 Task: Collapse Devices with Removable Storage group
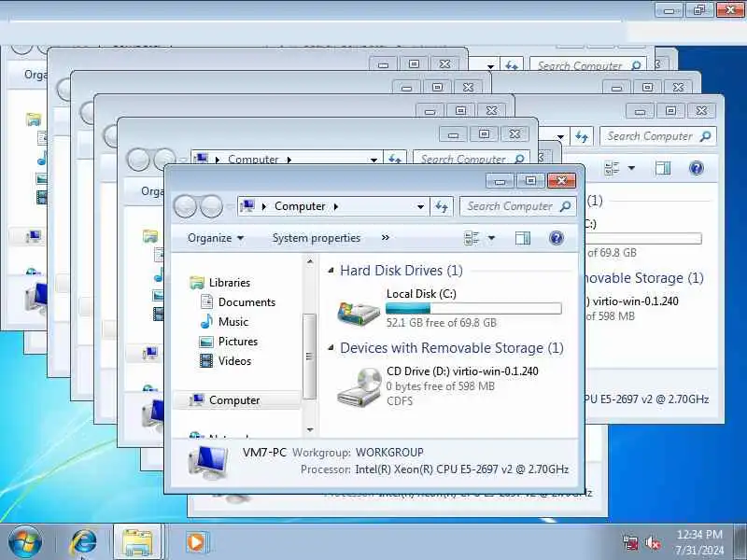[x=331, y=348]
